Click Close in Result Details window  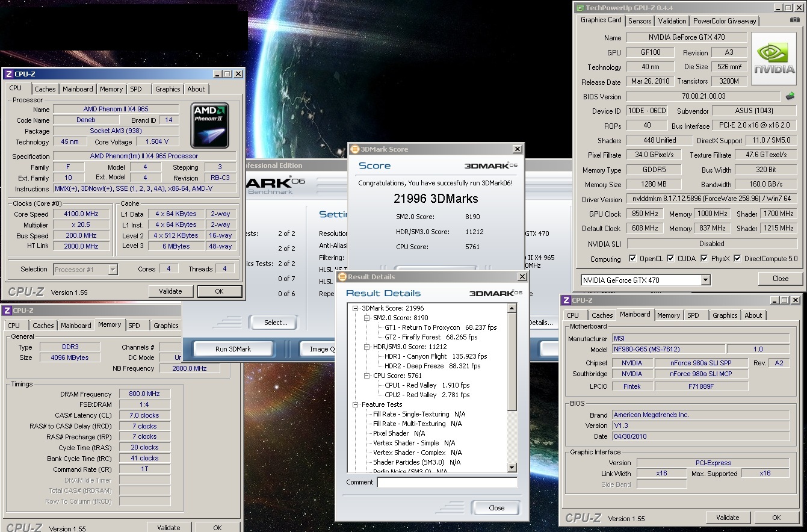tap(496, 508)
